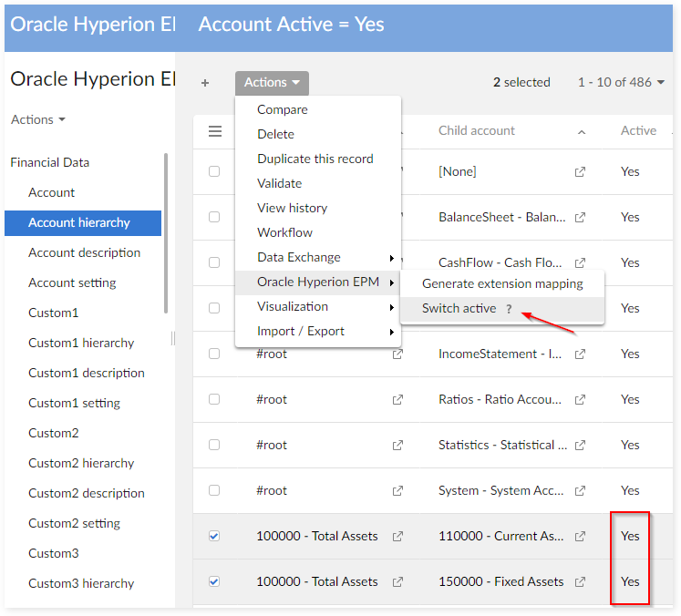
Task: Check the System account row checkbox
Action: (x=214, y=490)
